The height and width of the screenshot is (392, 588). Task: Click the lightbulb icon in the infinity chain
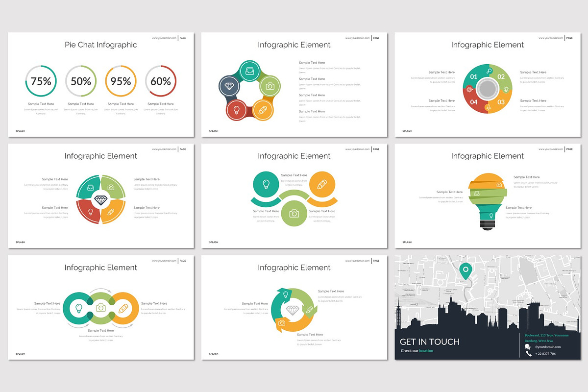click(x=78, y=308)
